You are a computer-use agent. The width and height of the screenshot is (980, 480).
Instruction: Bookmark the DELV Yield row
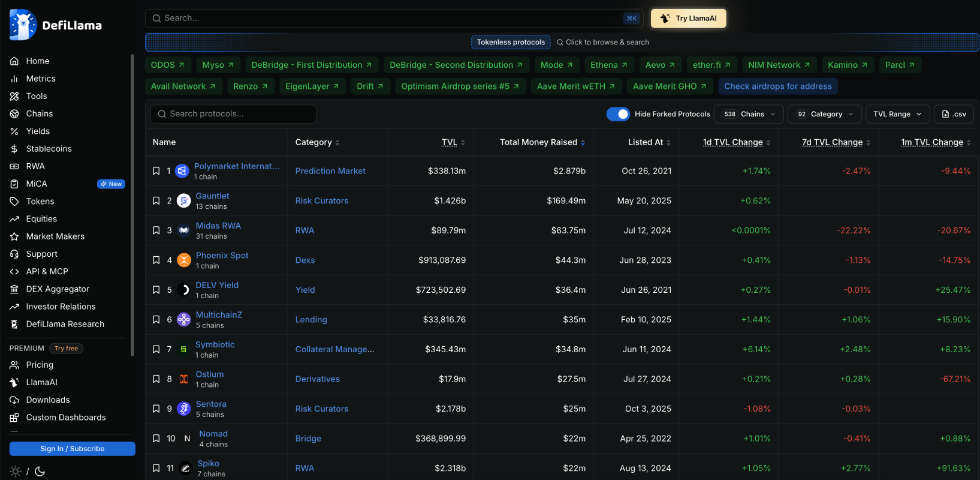[x=156, y=290]
